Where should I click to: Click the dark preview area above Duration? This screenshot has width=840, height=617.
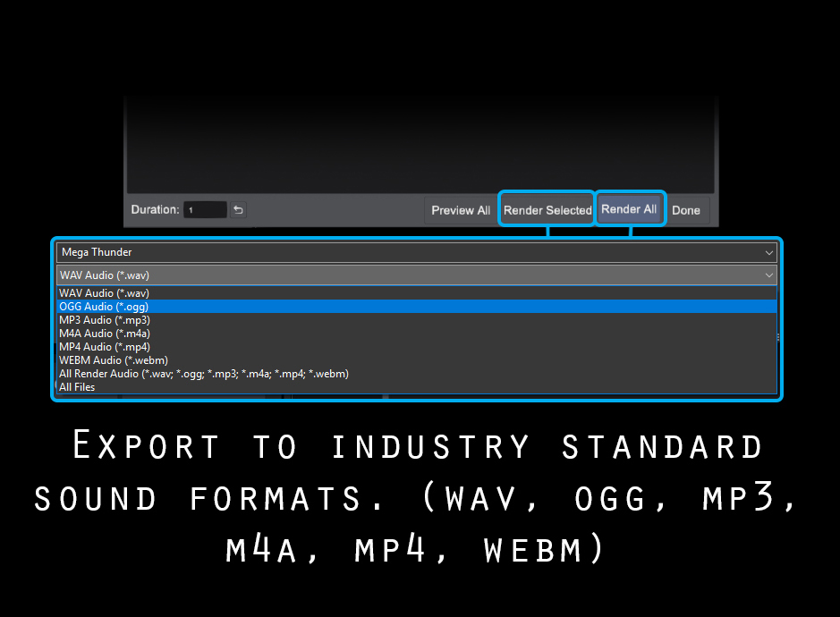click(420, 145)
